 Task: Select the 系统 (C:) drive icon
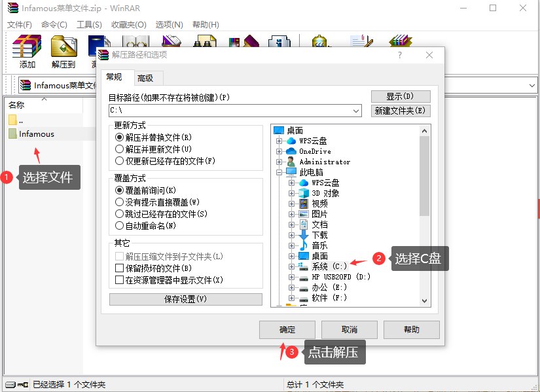[304, 266]
